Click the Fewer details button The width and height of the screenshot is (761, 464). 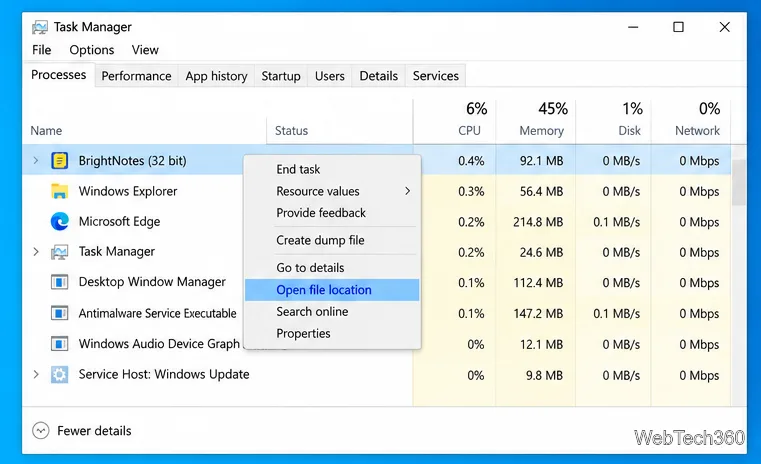pos(82,431)
